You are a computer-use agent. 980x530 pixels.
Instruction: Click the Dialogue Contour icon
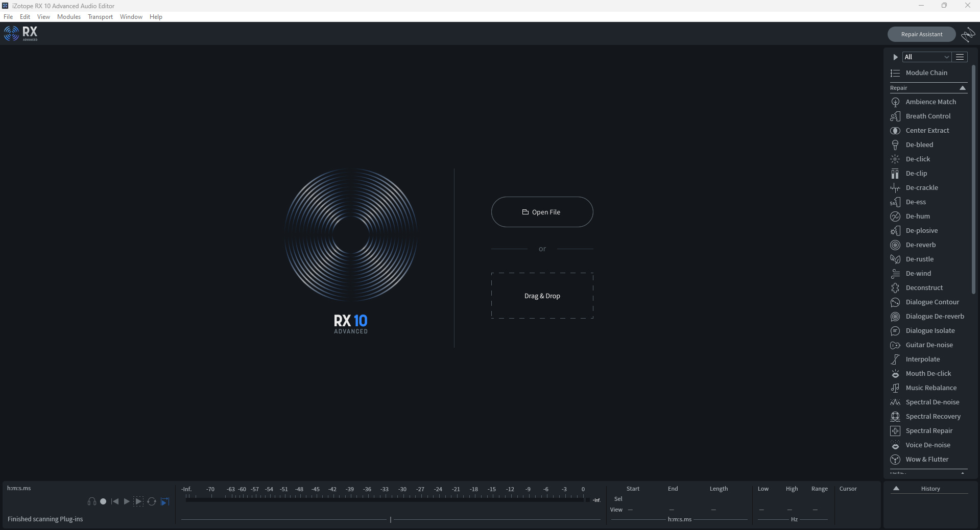[x=895, y=302]
